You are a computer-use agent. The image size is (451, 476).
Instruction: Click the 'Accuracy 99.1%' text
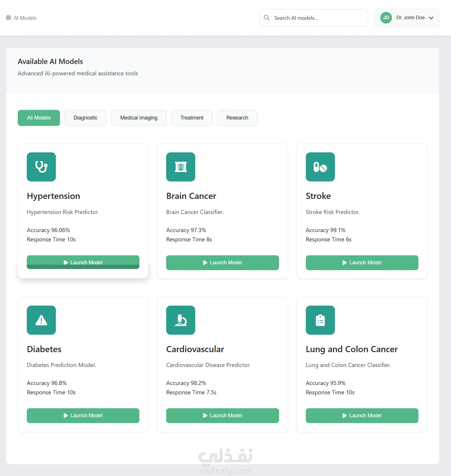(326, 230)
